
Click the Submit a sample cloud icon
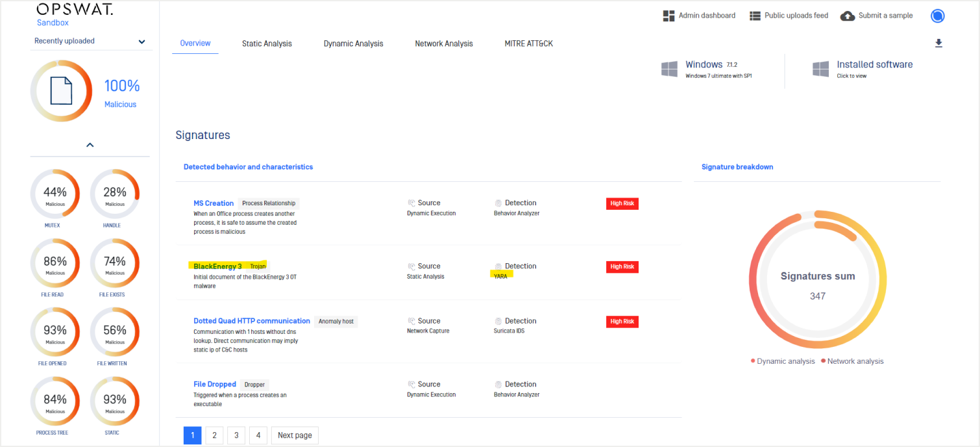tap(848, 16)
